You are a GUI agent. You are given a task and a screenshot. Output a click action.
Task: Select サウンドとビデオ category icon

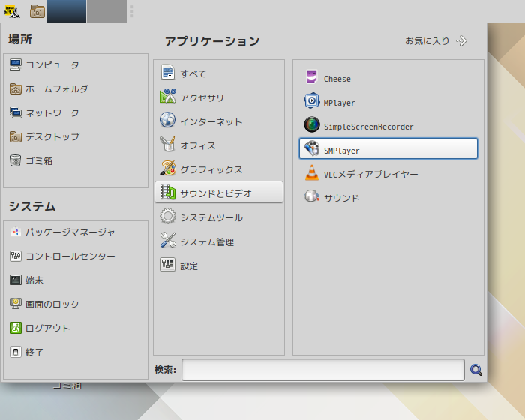coord(168,192)
